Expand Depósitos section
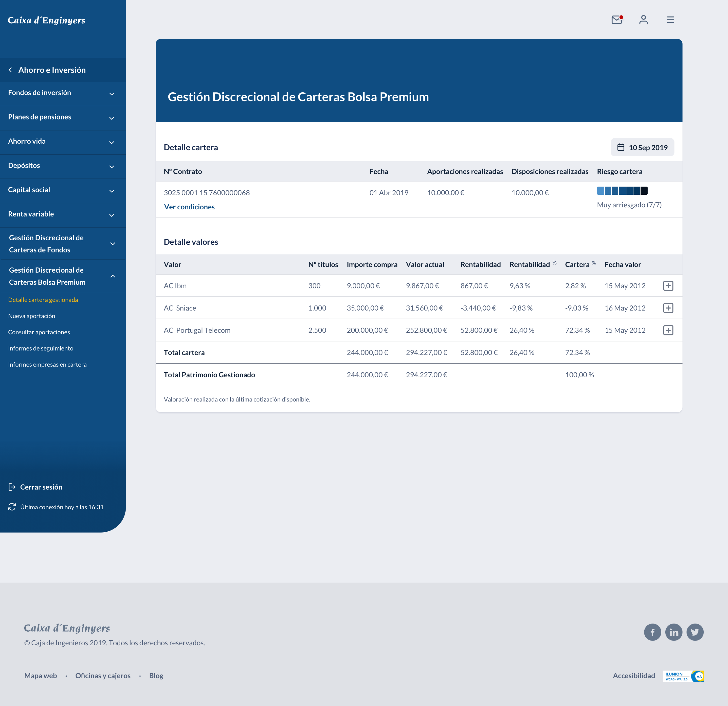This screenshot has height=706, width=728. point(63,166)
